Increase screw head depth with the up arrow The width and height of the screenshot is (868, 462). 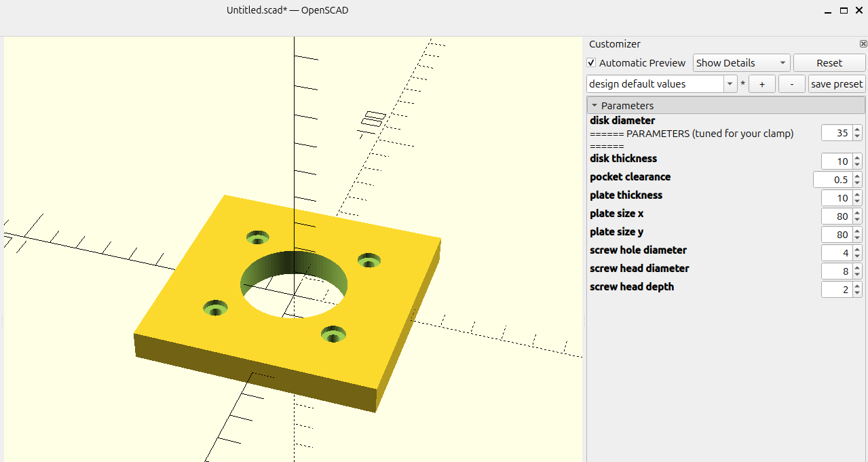pyautogui.click(x=857, y=286)
